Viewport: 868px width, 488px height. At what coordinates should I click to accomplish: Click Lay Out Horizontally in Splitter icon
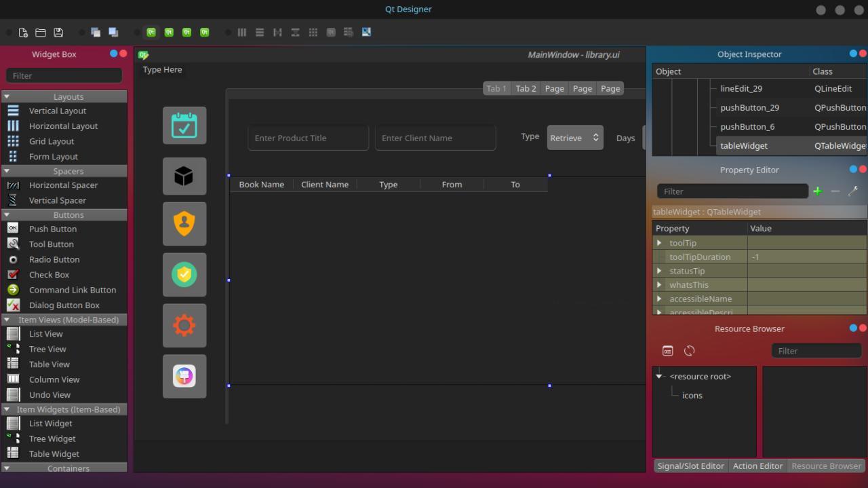coord(277,32)
